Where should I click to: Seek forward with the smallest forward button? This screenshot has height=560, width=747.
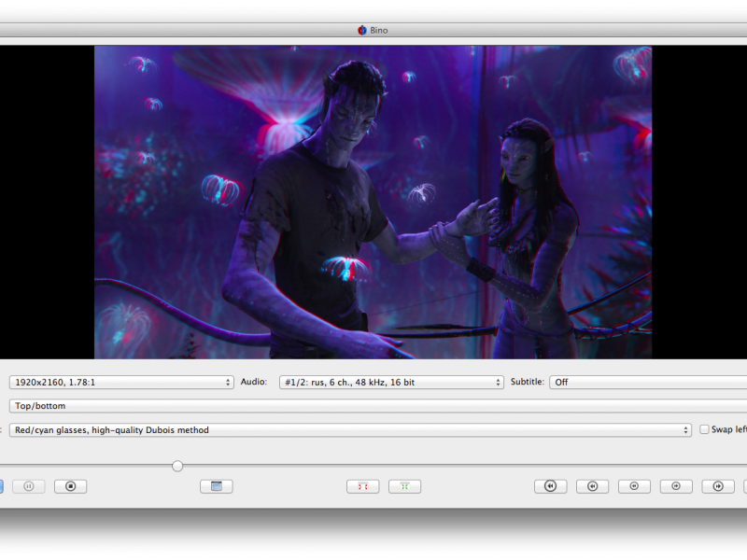point(676,486)
